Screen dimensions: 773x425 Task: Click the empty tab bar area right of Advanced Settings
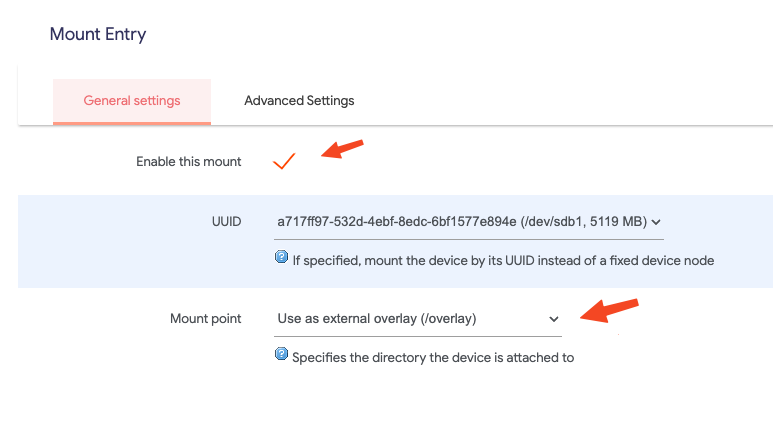click(560, 101)
